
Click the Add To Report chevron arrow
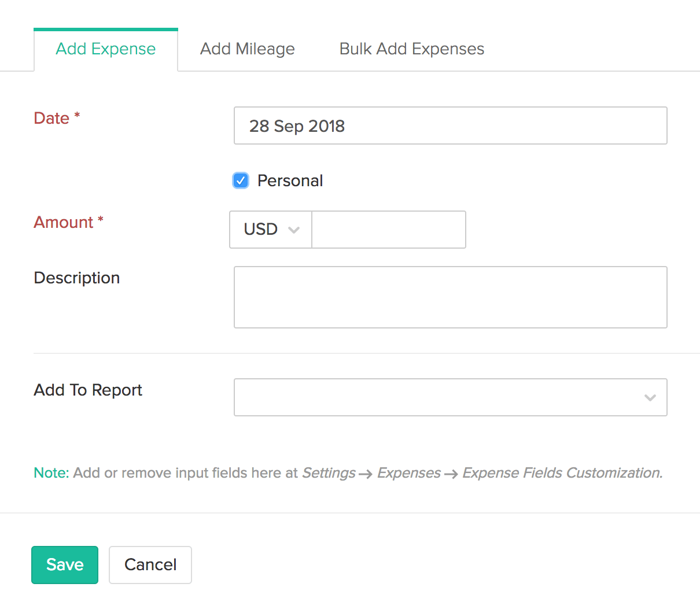(x=650, y=397)
